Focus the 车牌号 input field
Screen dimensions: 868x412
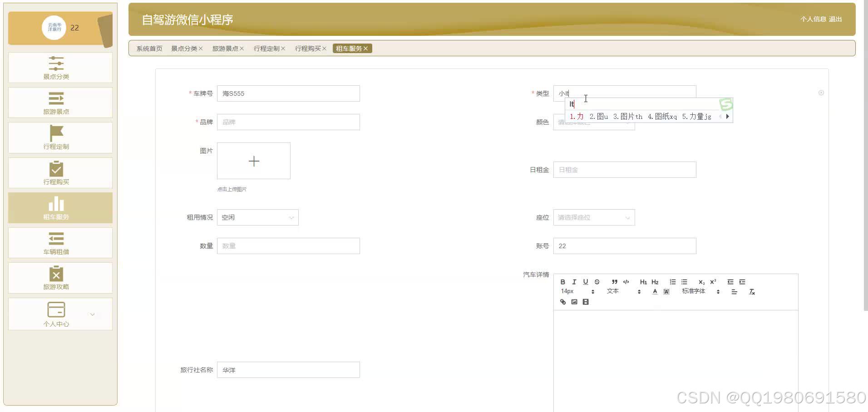tap(288, 93)
